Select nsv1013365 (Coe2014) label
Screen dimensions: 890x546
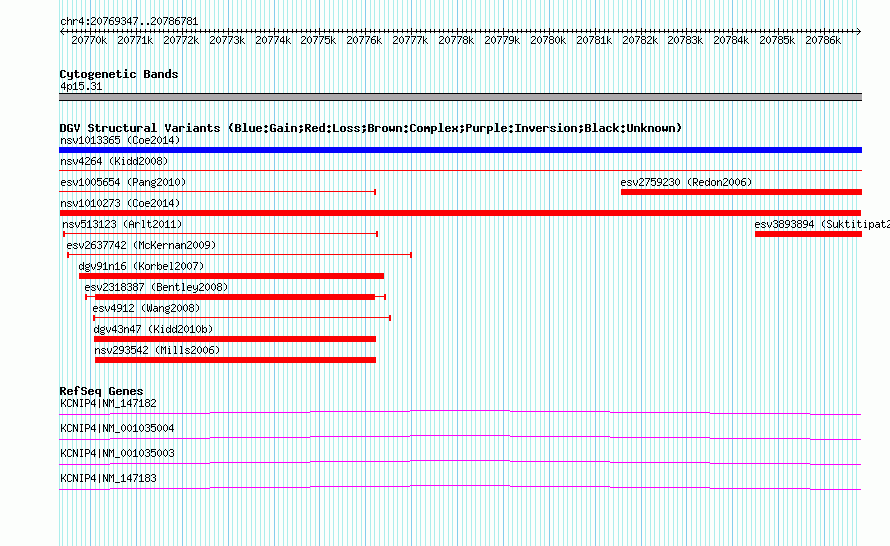[120, 140]
